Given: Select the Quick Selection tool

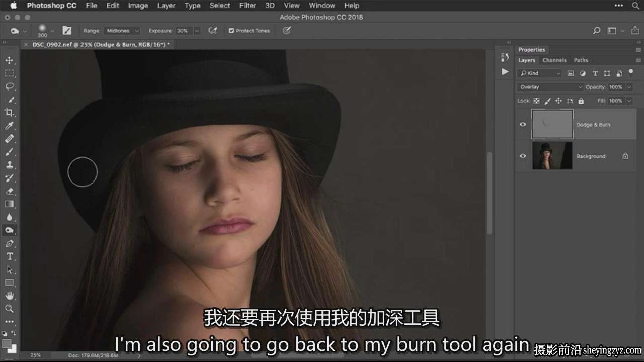Looking at the screenshot, I should [x=9, y=100].
